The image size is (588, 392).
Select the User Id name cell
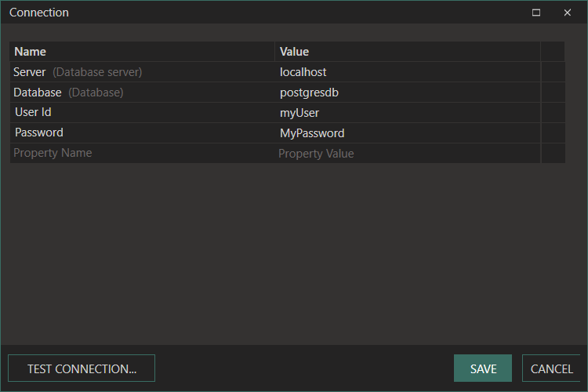(142, 113)
